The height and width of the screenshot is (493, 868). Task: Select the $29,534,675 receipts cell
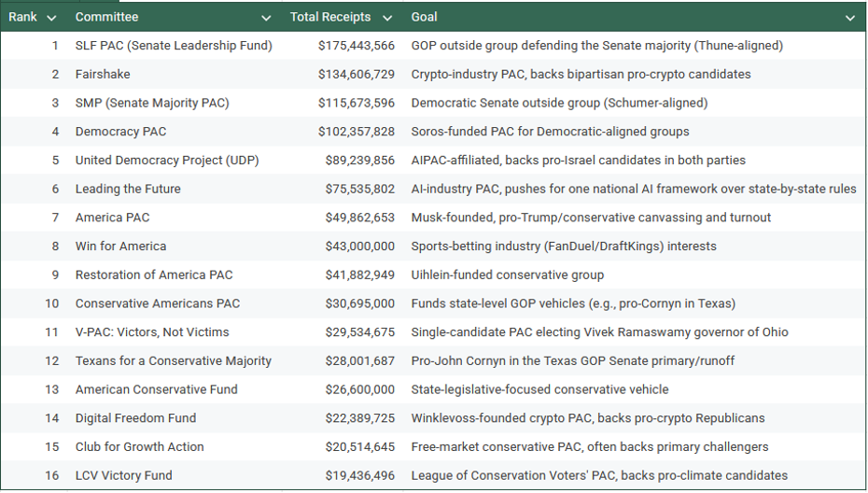(343, 332)
